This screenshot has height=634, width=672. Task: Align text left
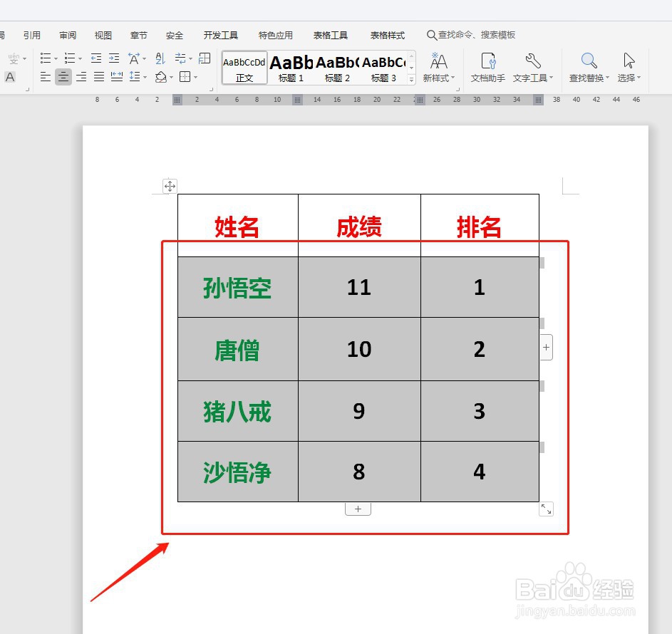click(45, 77)
